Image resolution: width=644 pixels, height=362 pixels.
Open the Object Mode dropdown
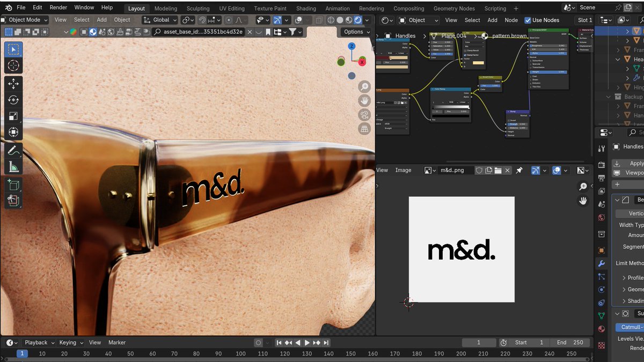[x=25, y=20]
